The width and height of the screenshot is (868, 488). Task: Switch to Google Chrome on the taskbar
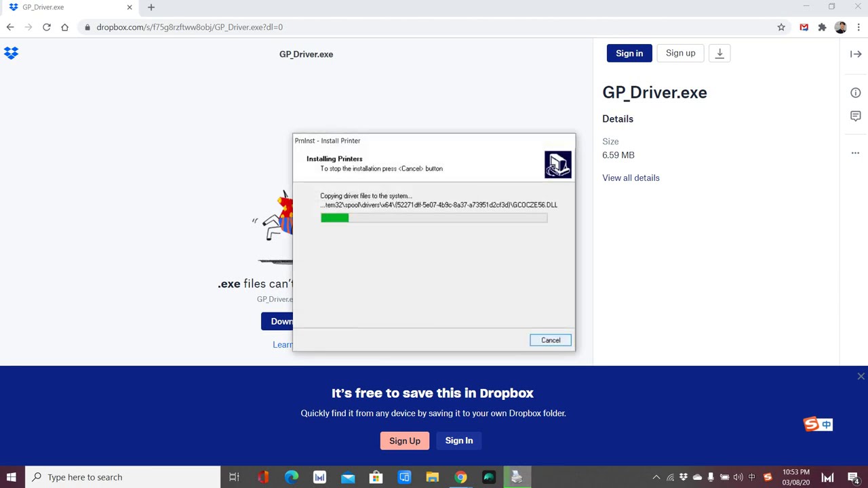pyautogui.click(x=460, y=477)
